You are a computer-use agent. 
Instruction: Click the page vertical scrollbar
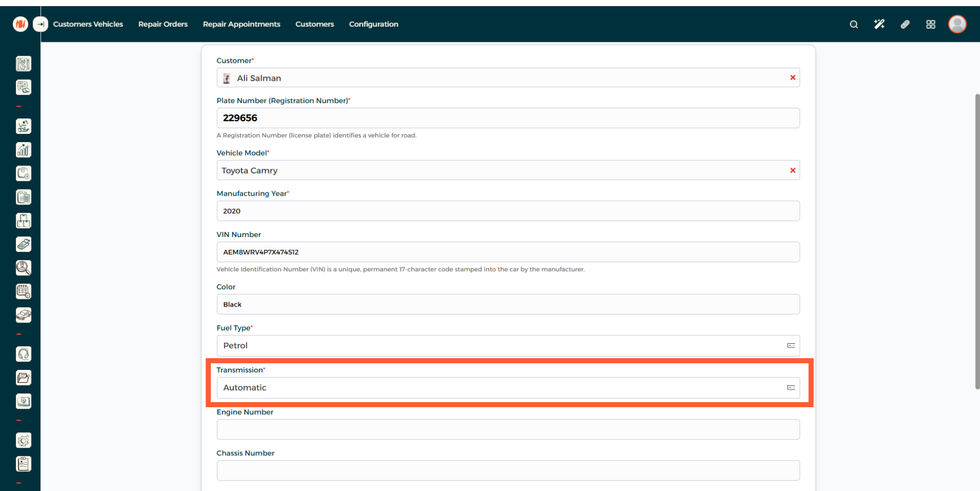(x=977, y=240)
